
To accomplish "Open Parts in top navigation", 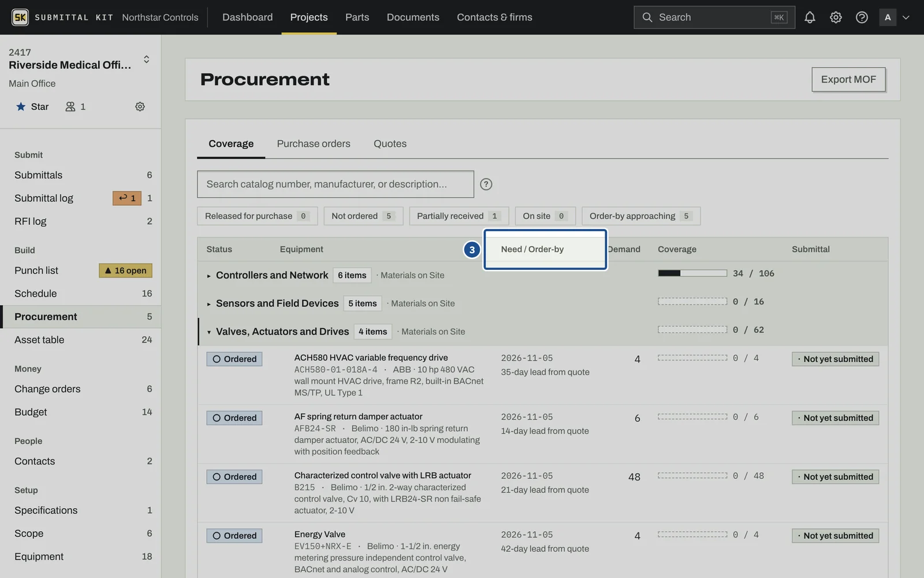I will tap(357, 17).
